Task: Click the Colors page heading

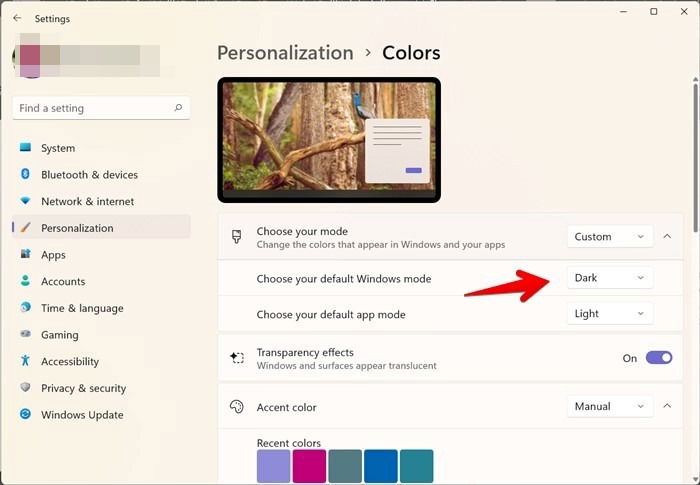Action: tap(411, 53)
